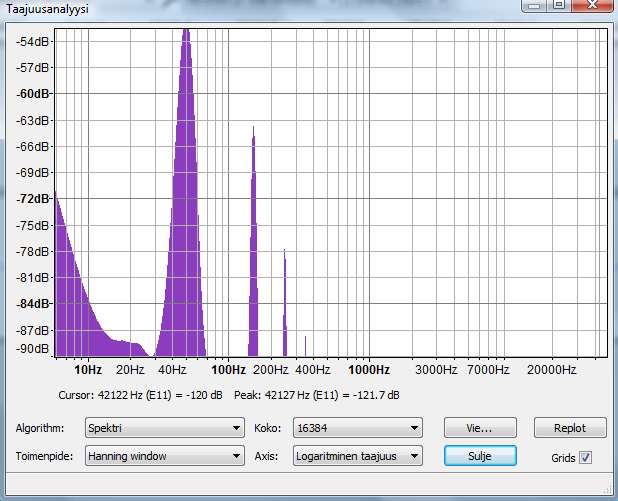Click the -72dB axis label
Screen dimensions: 618x501
pos(33,199)
